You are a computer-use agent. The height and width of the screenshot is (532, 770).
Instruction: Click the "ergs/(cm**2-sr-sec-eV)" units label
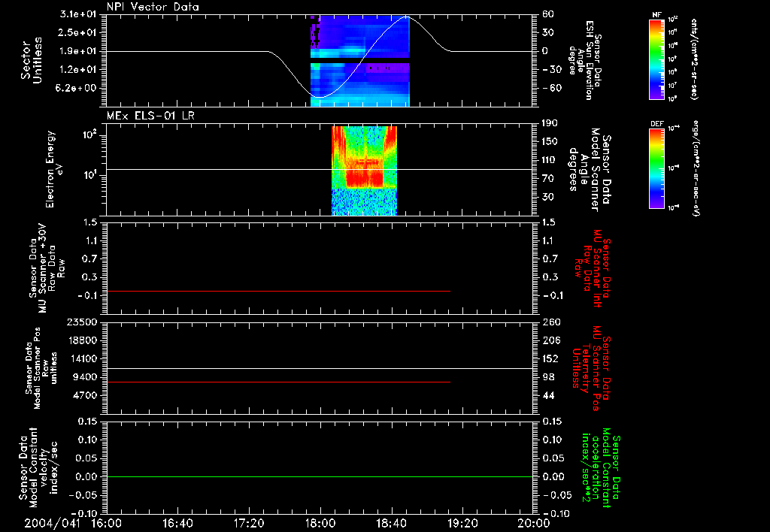click(696, 168)
